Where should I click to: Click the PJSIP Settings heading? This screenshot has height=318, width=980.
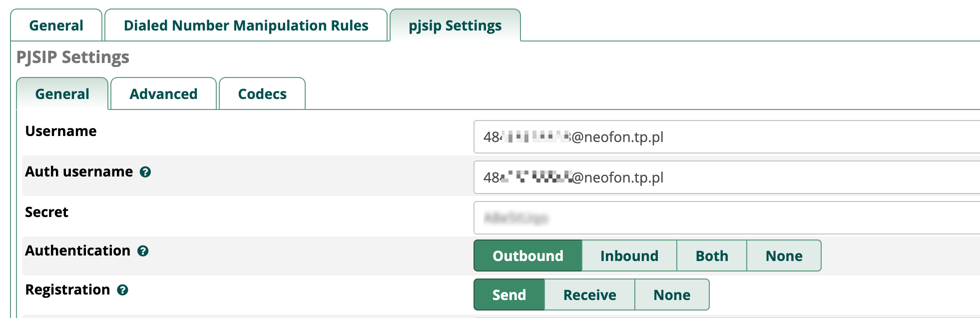tap(73, 57)
